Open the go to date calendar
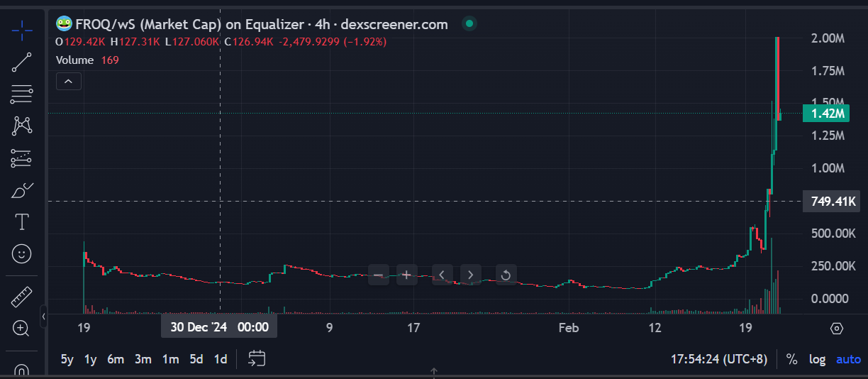The image size is (868, 379). click(257, 359)
